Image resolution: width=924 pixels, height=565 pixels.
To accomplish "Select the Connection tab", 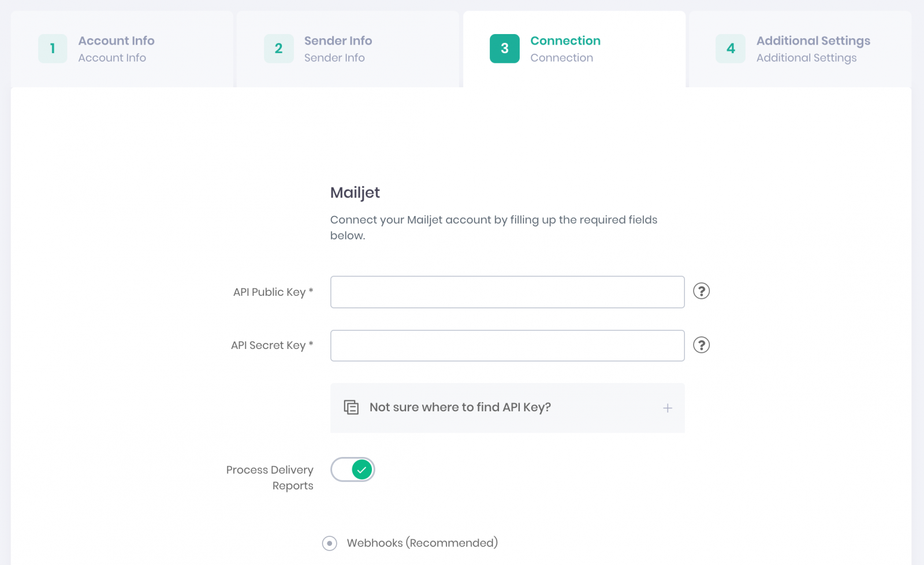I will click(x=565, y=49).
